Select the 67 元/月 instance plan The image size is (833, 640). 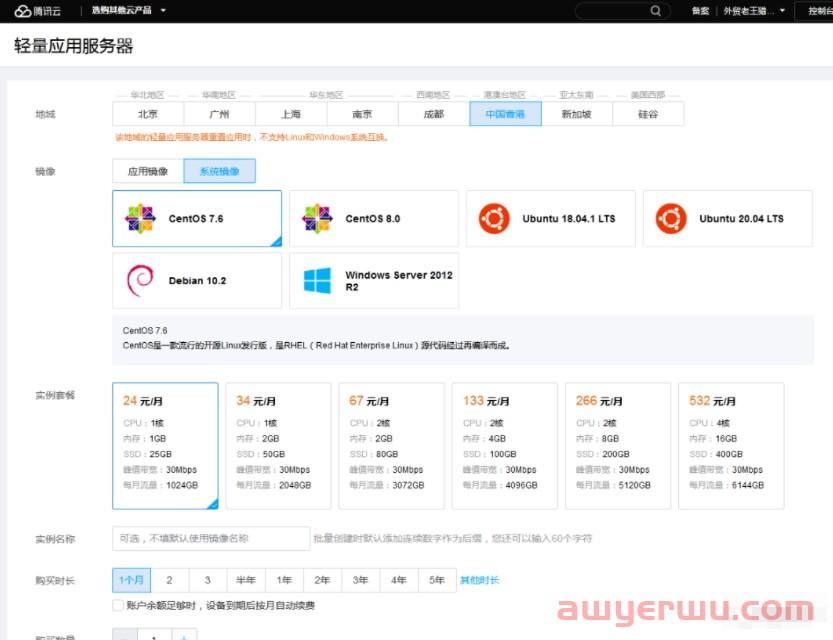(x=392, y=446)
